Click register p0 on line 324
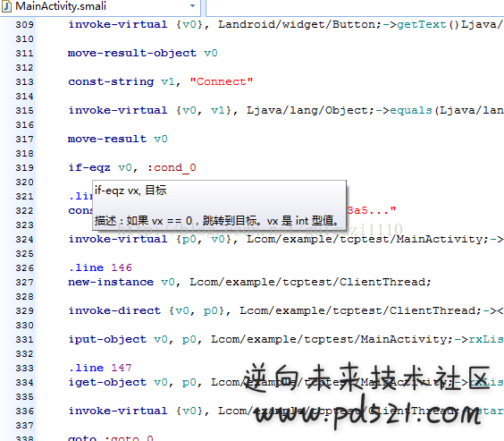The image size is (504, 441). pos(189,240)
